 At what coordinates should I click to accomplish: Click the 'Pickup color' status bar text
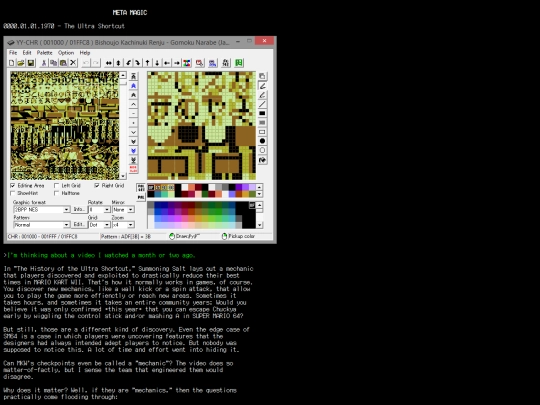[x=241, y=236]
